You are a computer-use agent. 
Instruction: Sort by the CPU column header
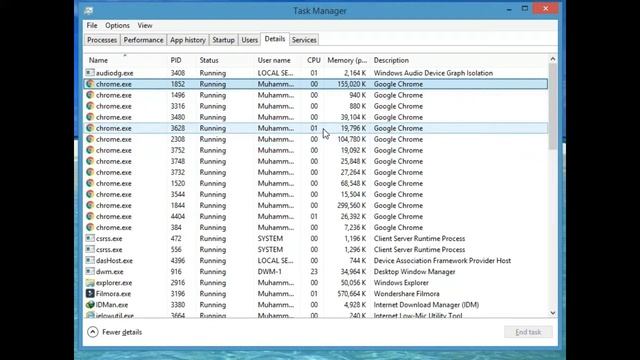pyautogui.click(x=313, y=60)
